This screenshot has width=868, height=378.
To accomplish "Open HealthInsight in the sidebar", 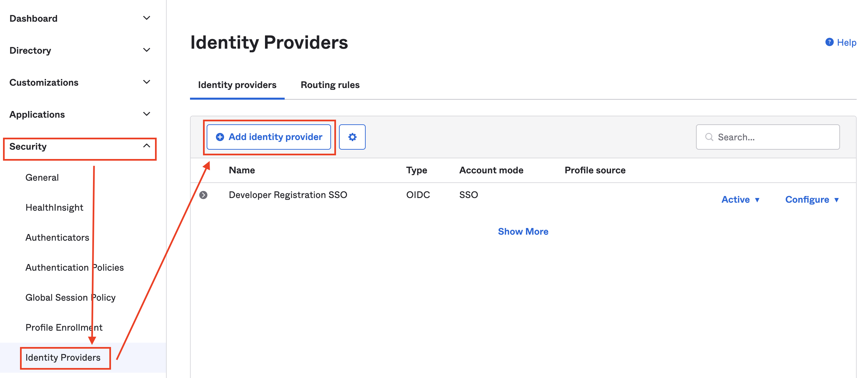I will click(54, 208).
